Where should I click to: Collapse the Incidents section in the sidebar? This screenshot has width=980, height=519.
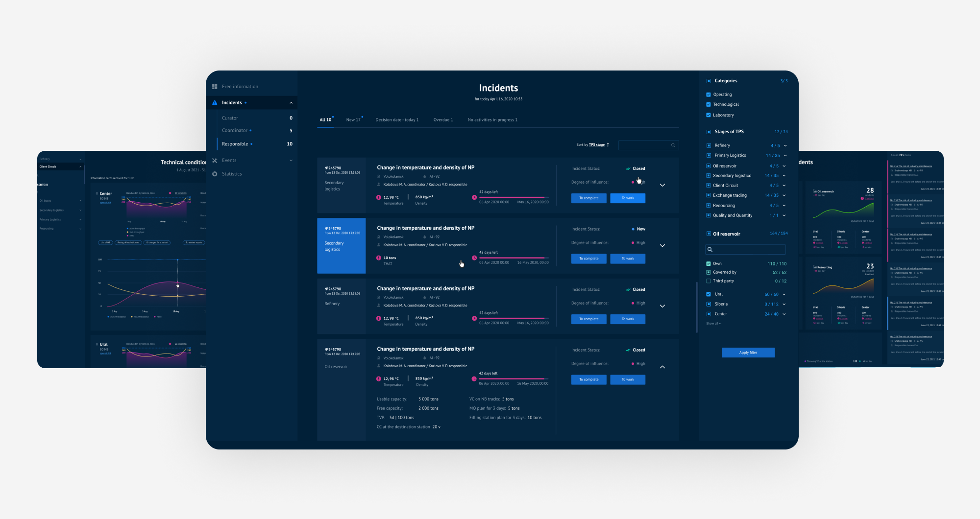[291, 103]
